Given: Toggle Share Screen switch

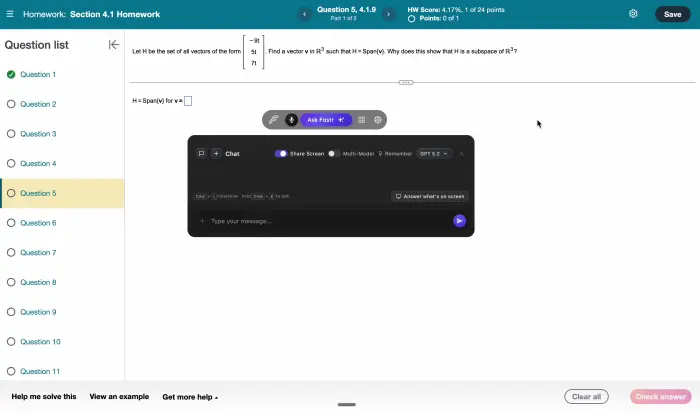Looking at the screenshot, I should pos(281,154).
